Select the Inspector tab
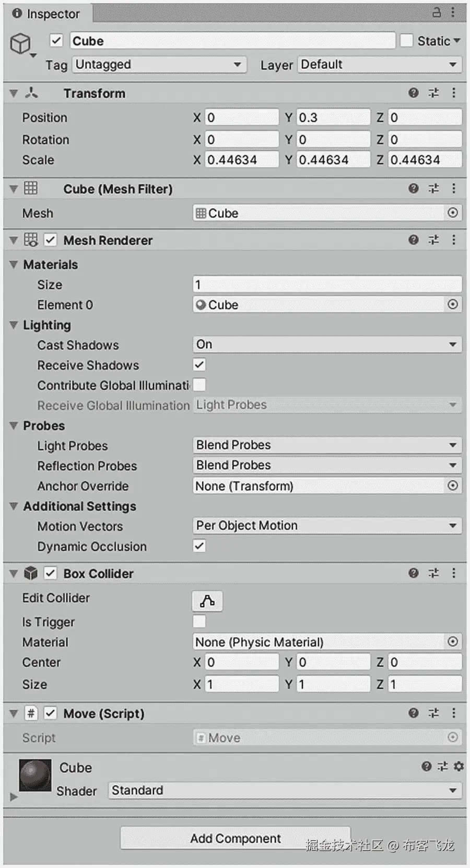 (x=47, y=14)
